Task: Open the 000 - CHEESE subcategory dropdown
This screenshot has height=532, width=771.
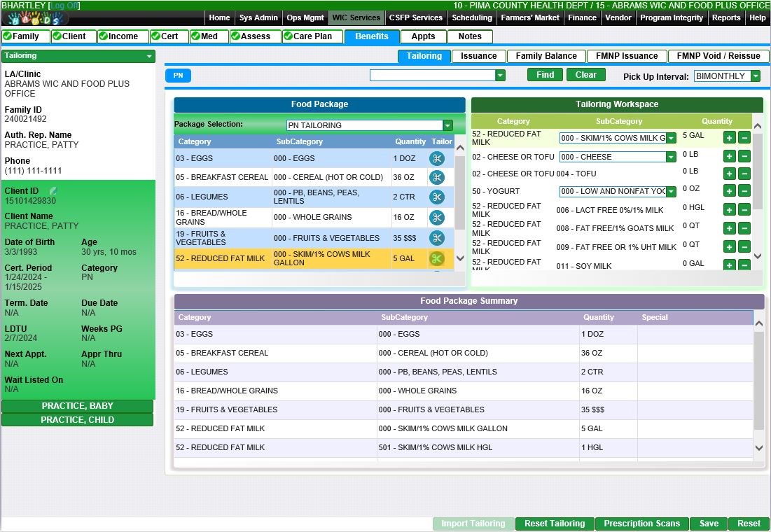Action: coord(670,157)
